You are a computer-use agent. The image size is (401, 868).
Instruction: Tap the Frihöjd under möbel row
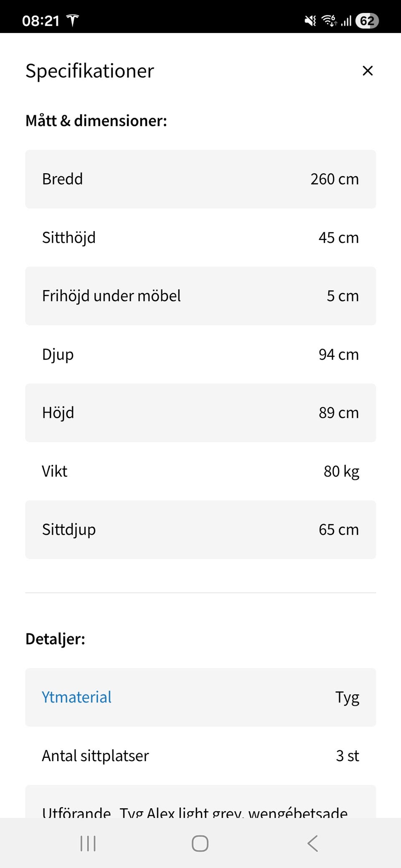(200, 296)
